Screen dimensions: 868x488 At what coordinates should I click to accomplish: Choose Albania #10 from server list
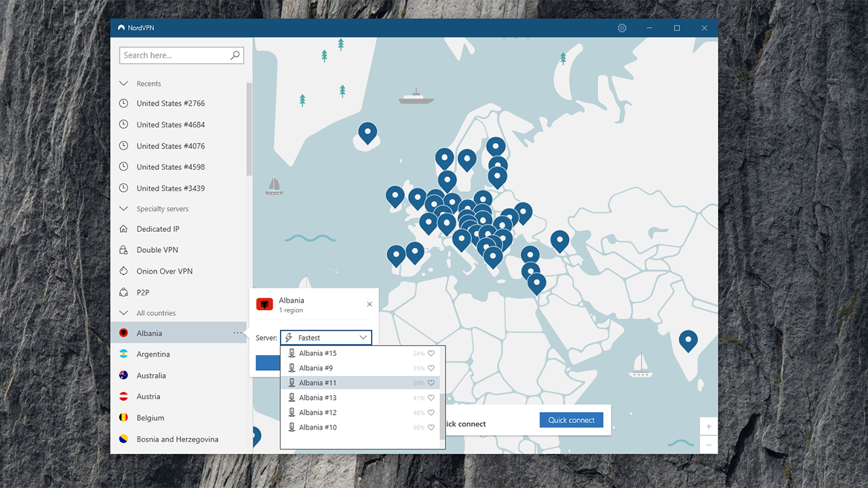coord(360,428)
